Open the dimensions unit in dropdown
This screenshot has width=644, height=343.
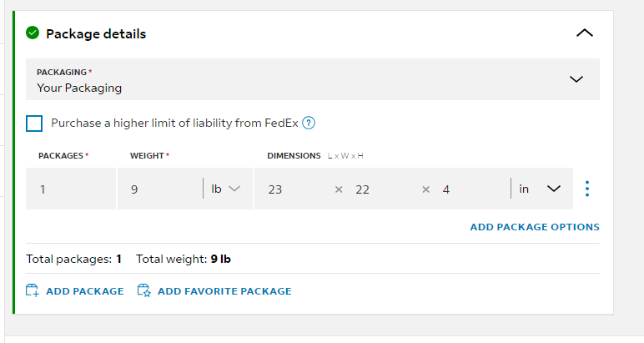(x=540, y=189)
